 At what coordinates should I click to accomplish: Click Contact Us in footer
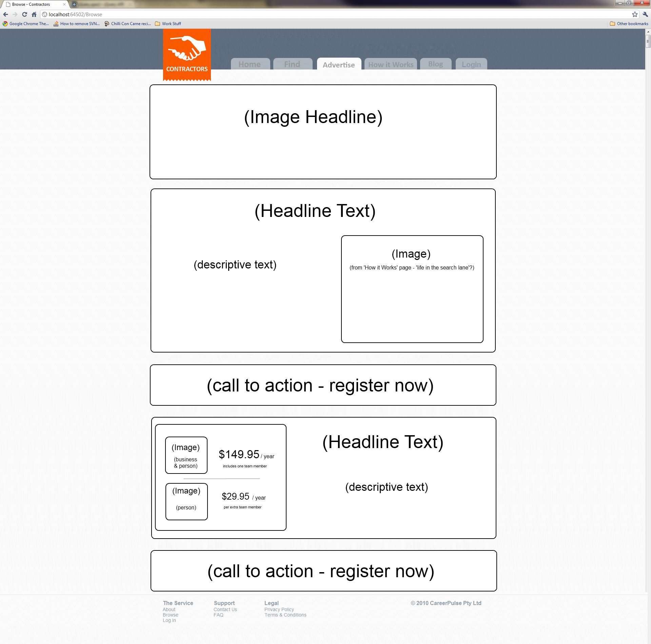[225, 609]
